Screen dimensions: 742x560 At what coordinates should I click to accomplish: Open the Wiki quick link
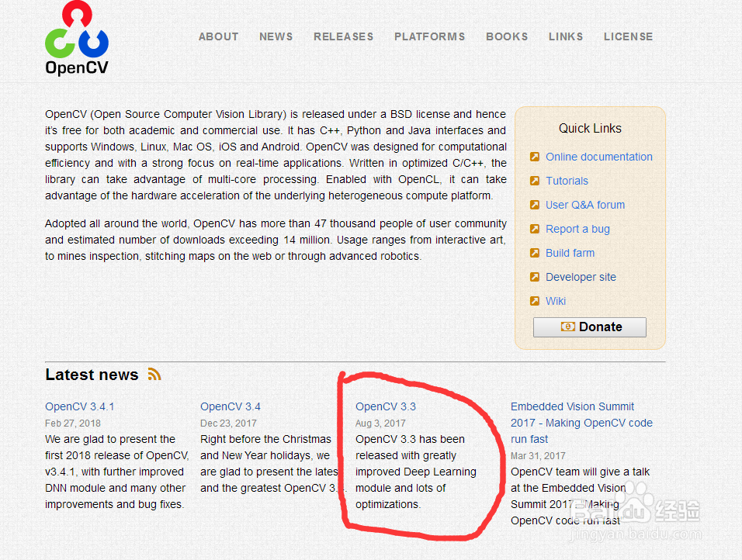556,301
